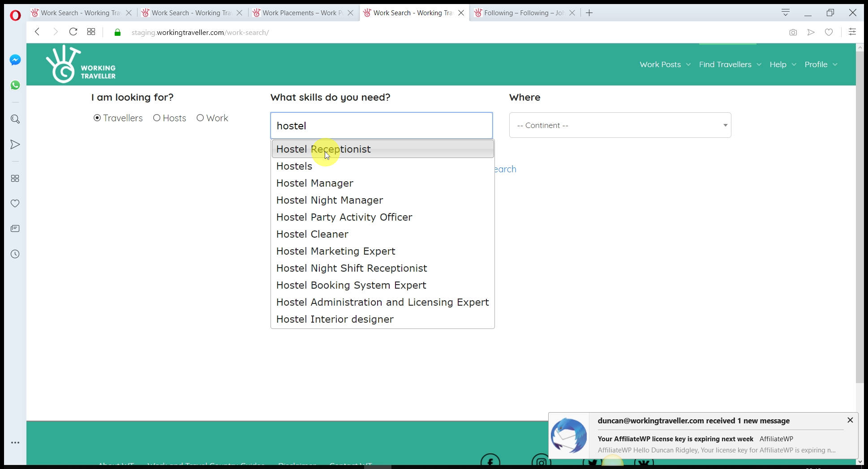Open Messenger in the Opera sidebar
The width and height of the screenshot is (868, 469).
(15, 60)
